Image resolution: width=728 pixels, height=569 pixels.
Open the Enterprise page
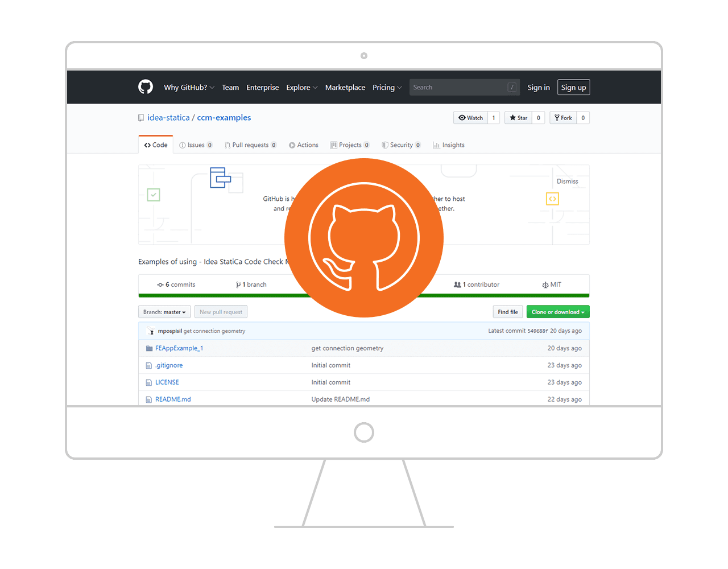coord(263,87)
